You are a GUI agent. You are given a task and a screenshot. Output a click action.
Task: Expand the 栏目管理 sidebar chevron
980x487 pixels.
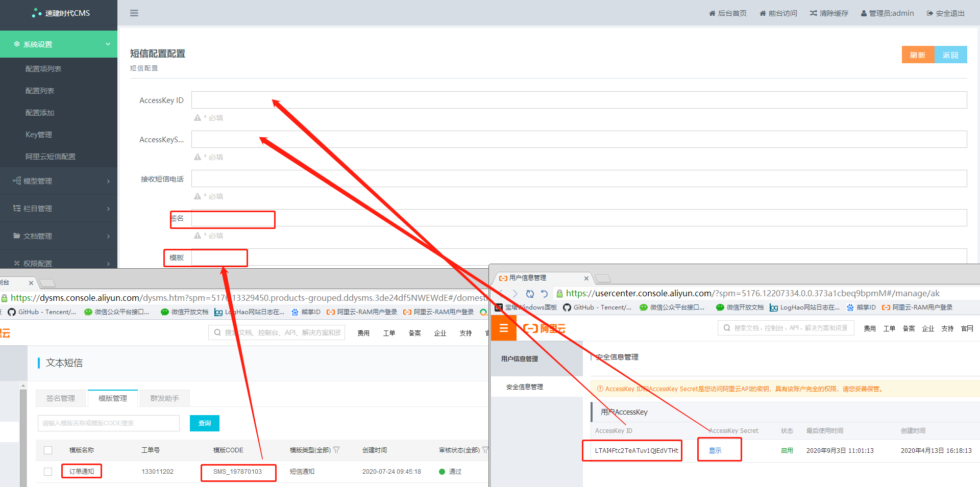[108, 209]
